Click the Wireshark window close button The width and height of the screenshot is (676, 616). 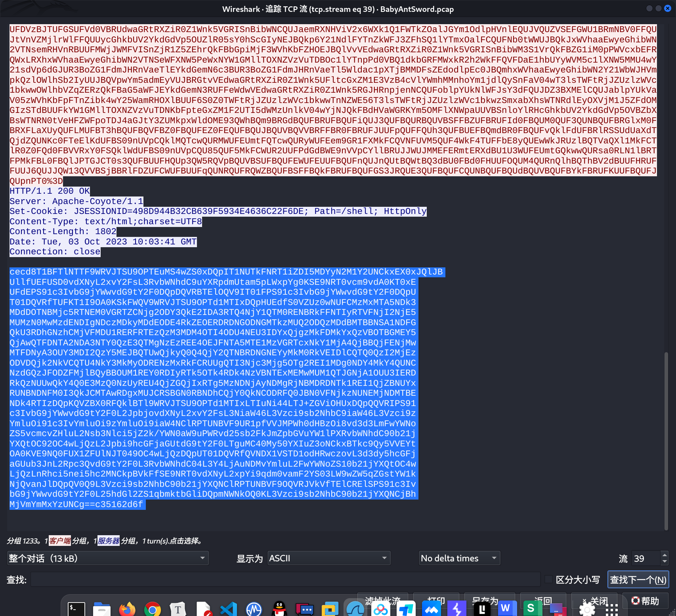(x=668, y=8)
